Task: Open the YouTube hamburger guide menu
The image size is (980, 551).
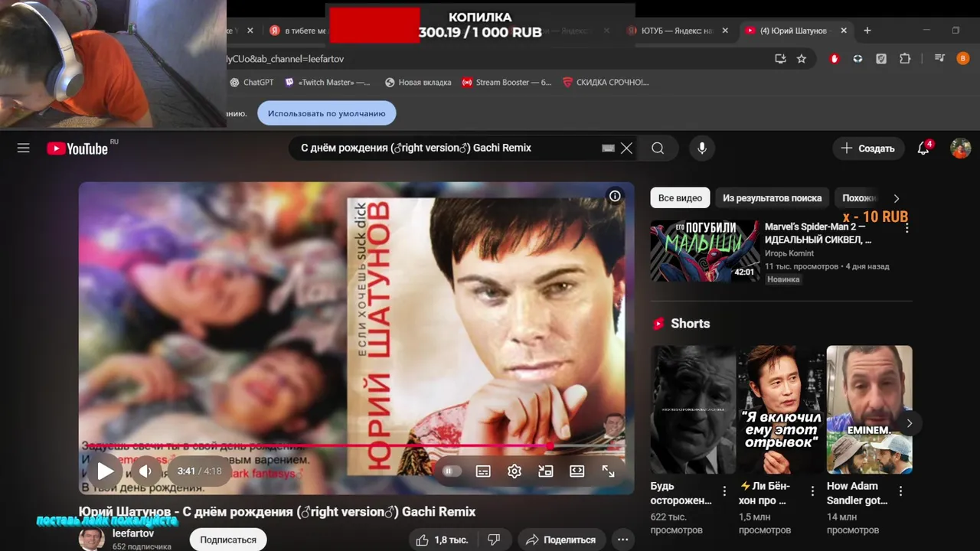Action: point(24,148)
